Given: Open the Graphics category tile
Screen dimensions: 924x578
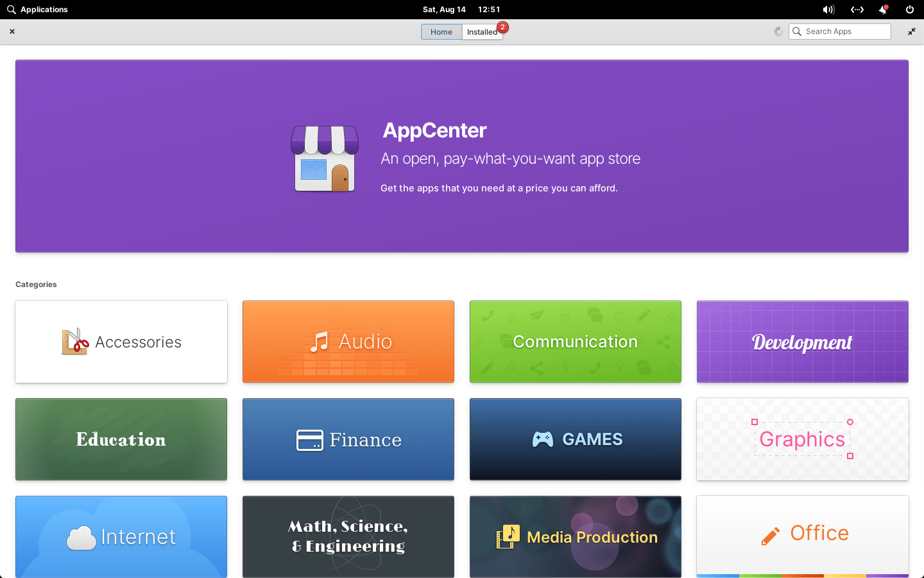Looking at the screenshot, I should click(x=803, y=439).
